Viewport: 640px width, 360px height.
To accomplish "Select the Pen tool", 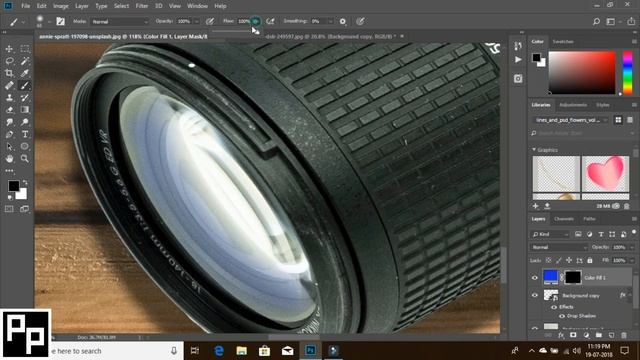I will click(9, 134).
